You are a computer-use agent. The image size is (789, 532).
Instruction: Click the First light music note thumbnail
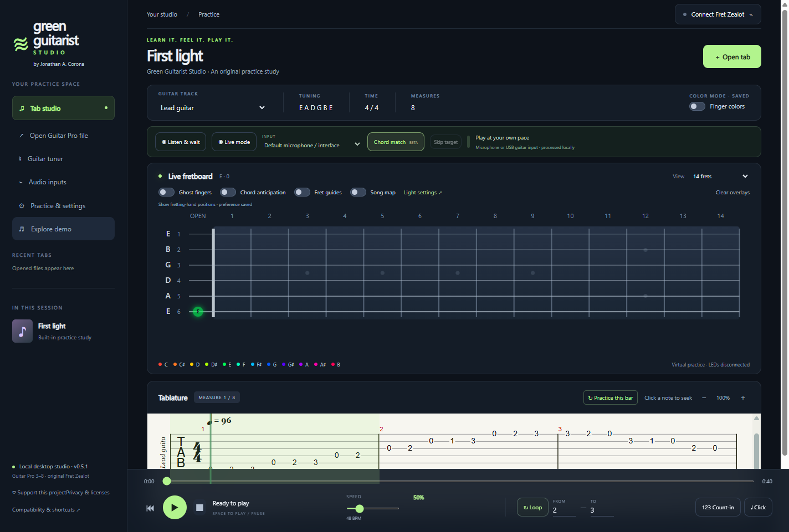pos(22,331)
